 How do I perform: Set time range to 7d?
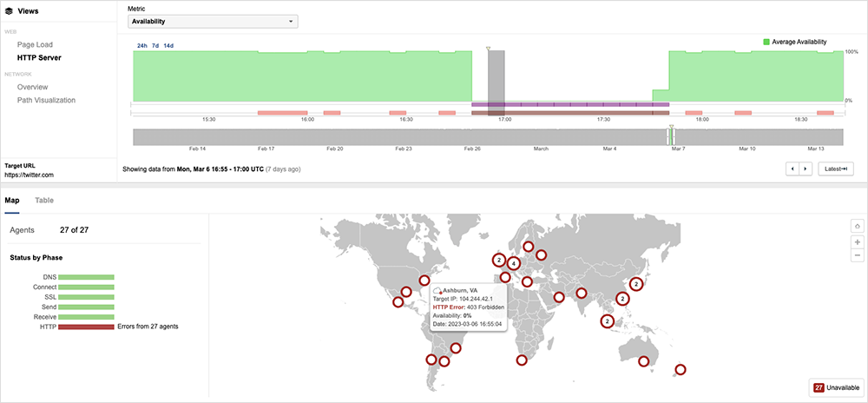point(155,45)
